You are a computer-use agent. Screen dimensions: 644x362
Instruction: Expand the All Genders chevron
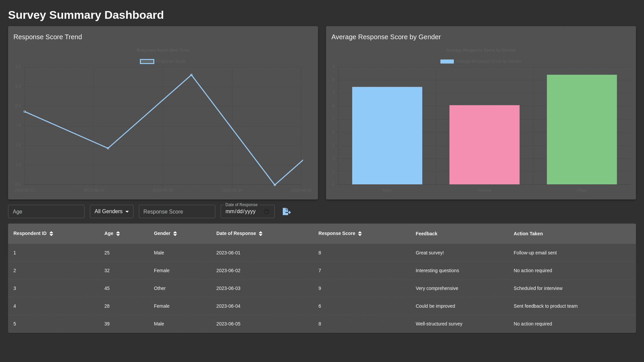click(127, 212)
